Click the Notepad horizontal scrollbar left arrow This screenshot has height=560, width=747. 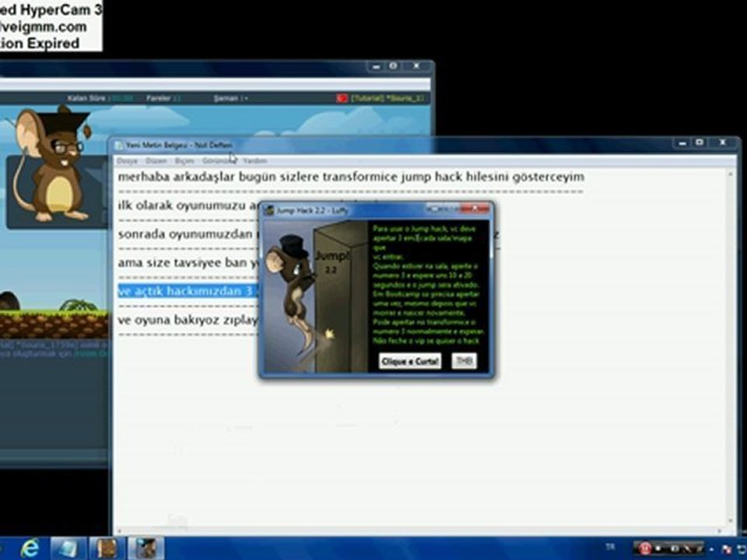119,530
